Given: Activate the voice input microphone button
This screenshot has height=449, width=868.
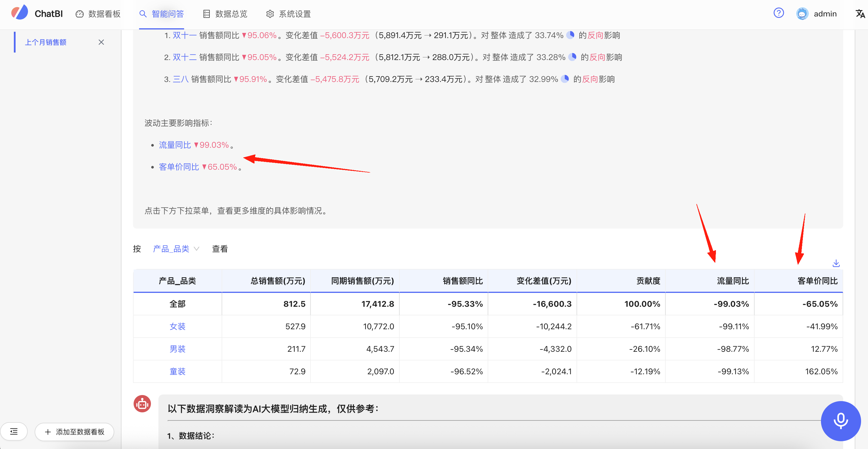Looking at the screenshot, I should pos(840,421).
